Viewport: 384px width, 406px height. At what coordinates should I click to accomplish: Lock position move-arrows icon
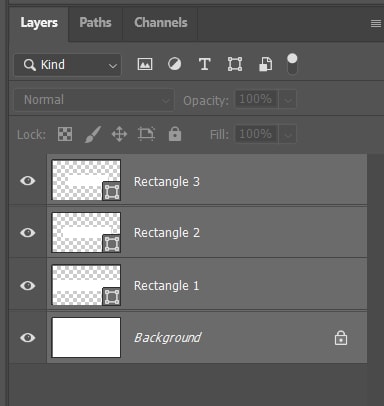[x=119, y=135]
